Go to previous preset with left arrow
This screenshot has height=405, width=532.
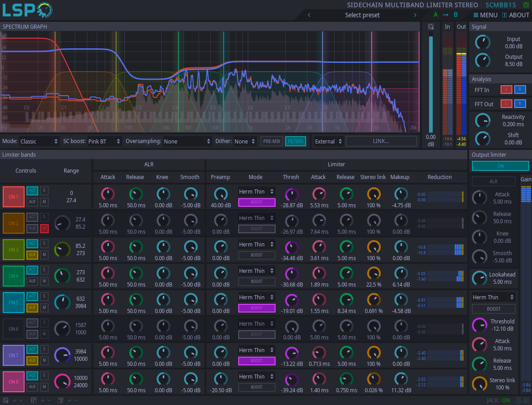click(309, 15)
